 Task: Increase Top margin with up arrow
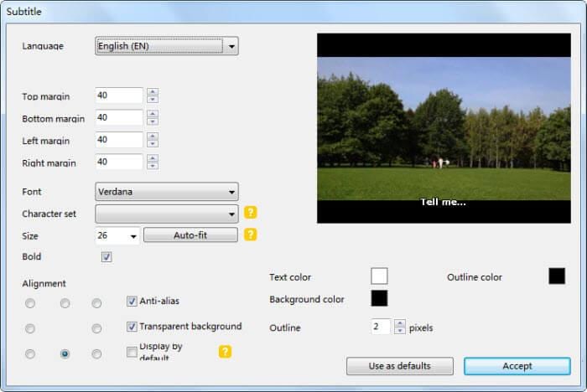153,91
